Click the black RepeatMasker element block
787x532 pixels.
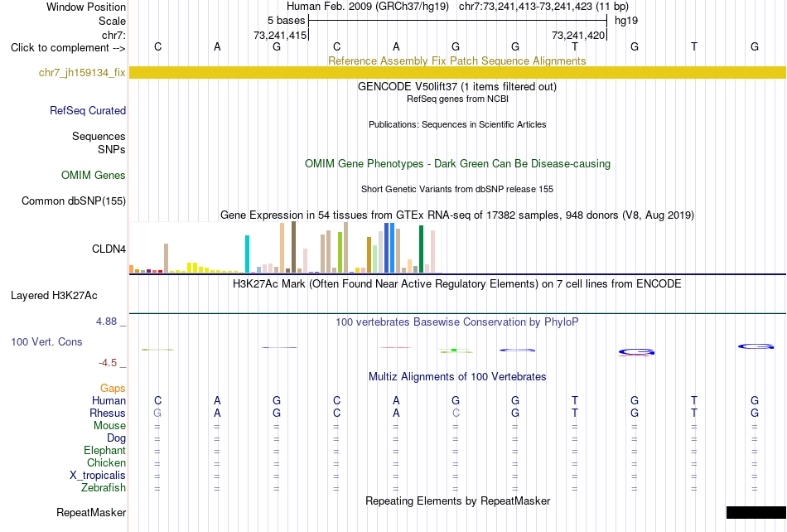756,512
